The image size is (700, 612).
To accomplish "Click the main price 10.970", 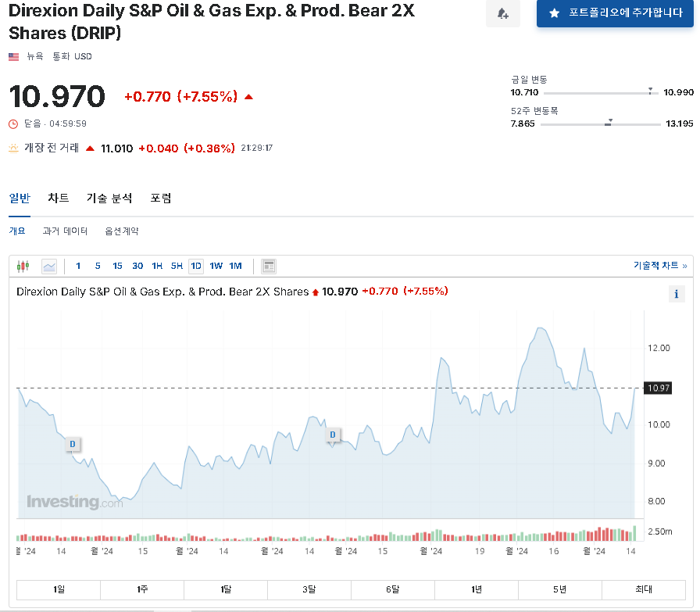I will pyautogui.click(x=57, y=96).
